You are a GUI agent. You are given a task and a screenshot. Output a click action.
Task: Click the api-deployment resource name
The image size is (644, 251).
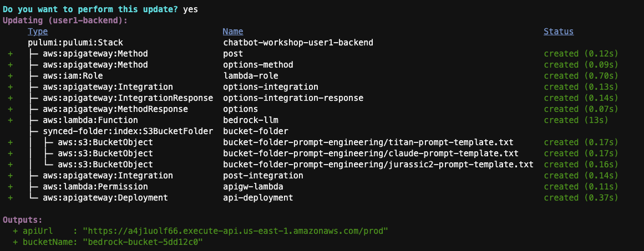pos(257,198)
